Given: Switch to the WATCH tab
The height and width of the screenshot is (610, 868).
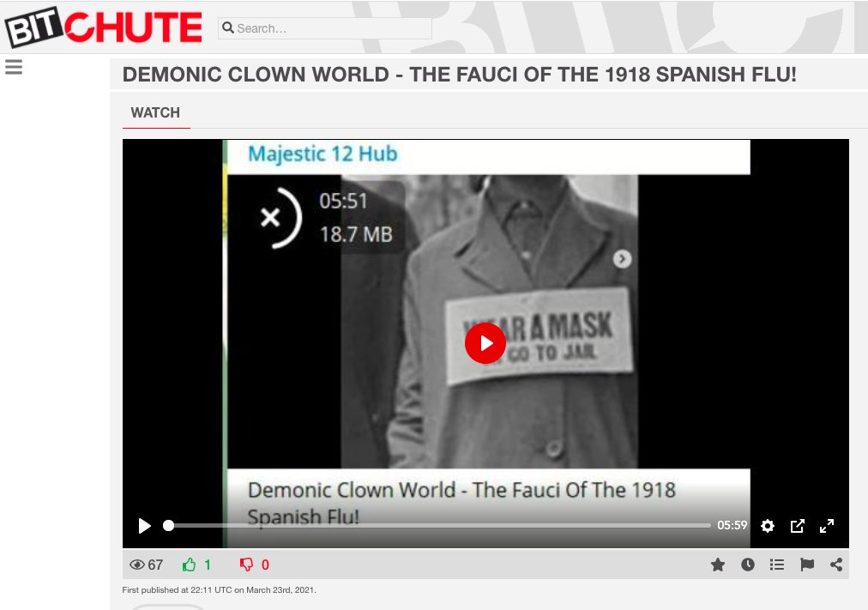Looking at the screenshot, I should (155, 113).
